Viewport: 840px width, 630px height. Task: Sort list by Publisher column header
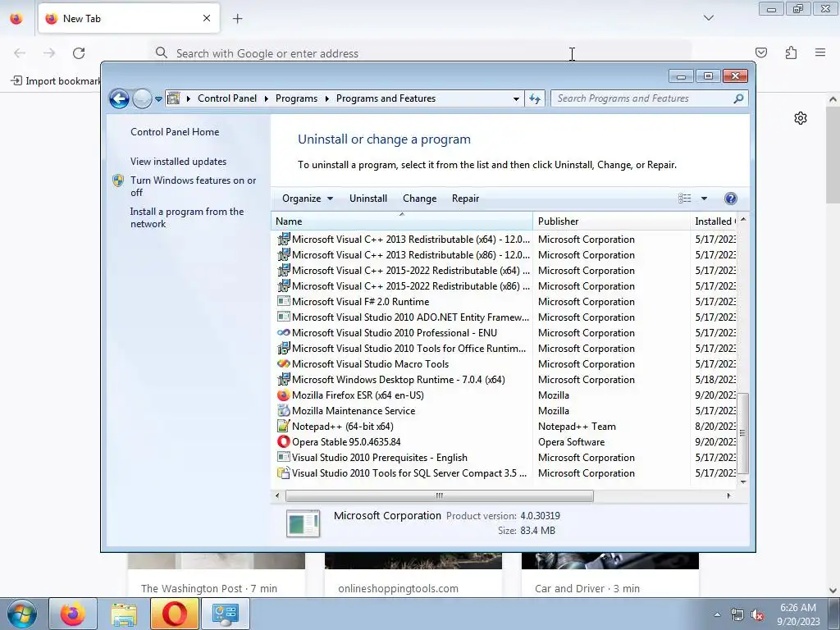point(612,221)
